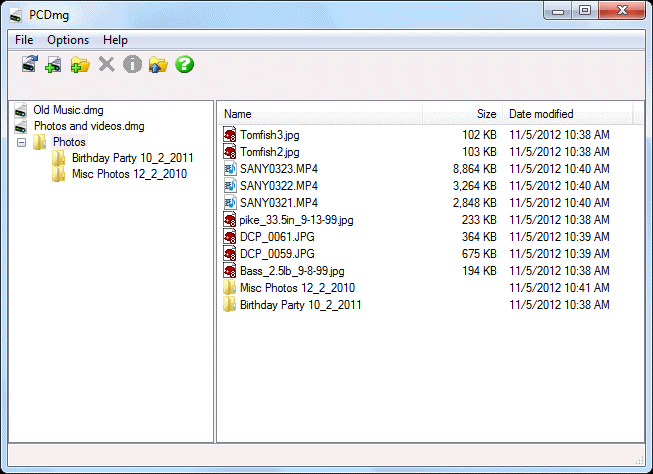This screenshot has height=474, width=653.
Task: Click the 675 KB size value
Action: (x=479, y=254)
